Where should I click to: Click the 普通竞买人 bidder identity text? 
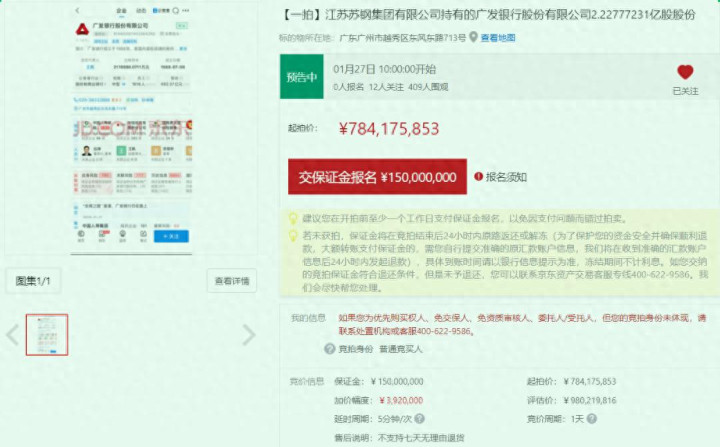(400, 349)
